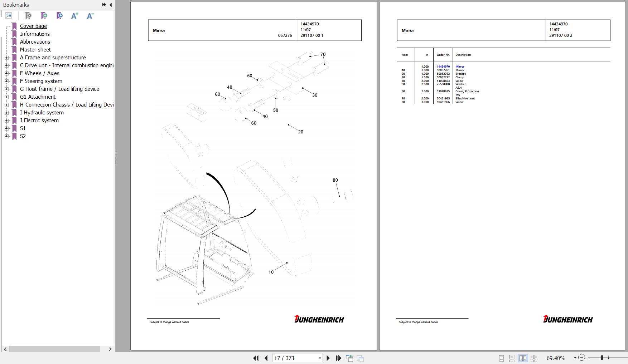Screen dimensions: 628x364
Task: Open the bookmarks options menu icon
Action: 9,16
